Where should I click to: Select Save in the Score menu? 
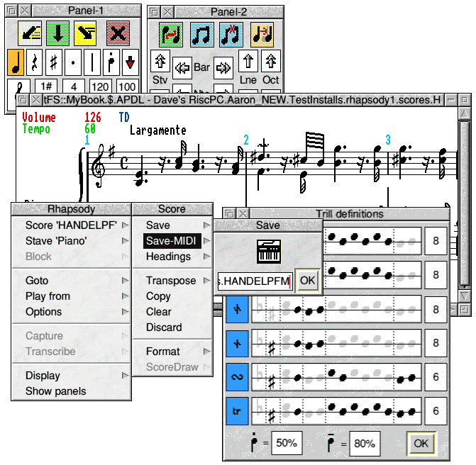coord(172,225)
